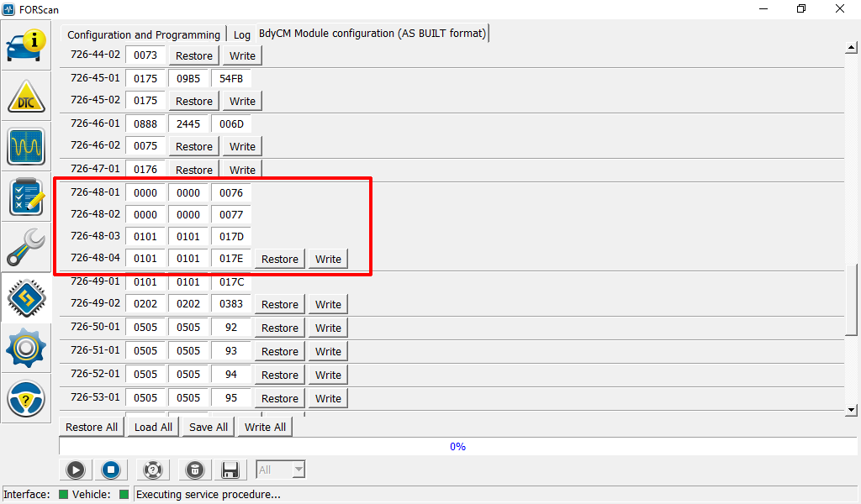Open the DTC trouble codes section

(26, 97)
